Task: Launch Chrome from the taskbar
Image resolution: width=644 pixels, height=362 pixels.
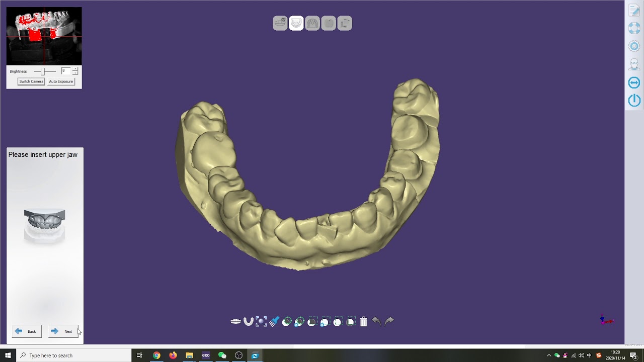Action: [x=156, y=355]
